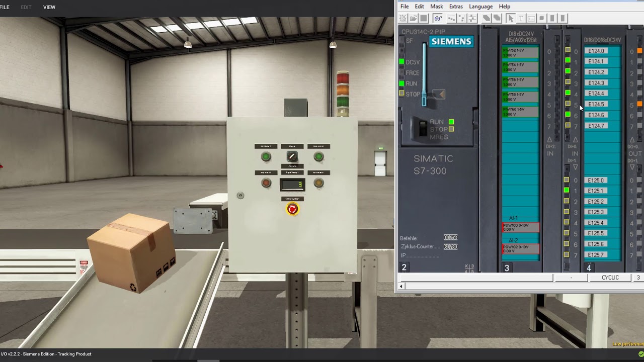Click the DI+0 up triangle
Viewport: 644px width, 362px height.
(x=575, y=139)
